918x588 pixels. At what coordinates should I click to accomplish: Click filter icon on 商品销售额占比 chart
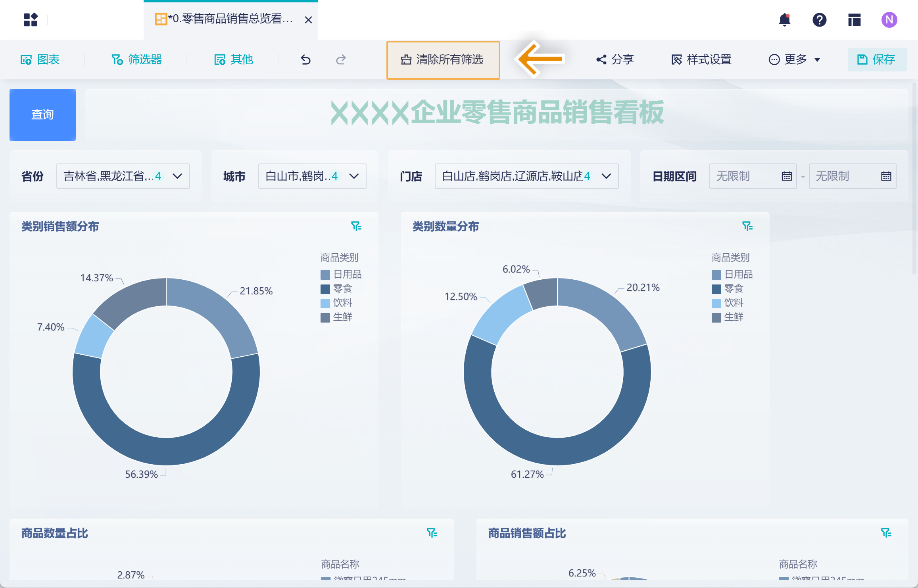click(x=886, y=533)
